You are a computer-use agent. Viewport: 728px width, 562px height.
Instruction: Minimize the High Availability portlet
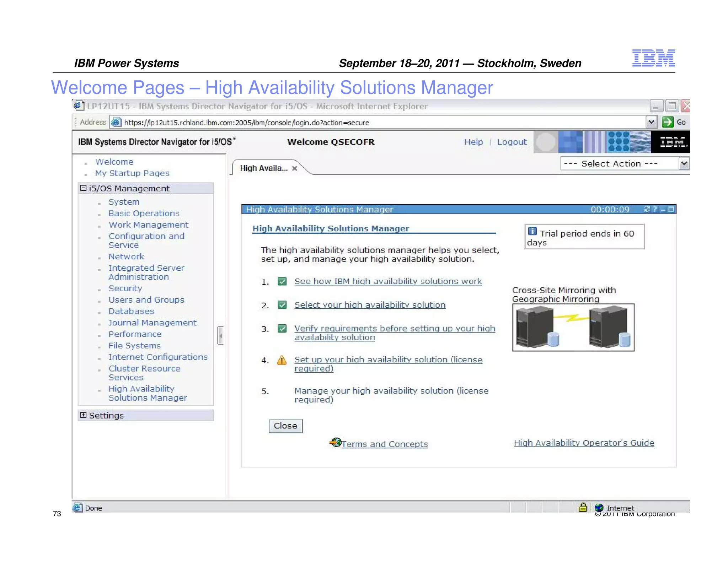tap(663, 210)
